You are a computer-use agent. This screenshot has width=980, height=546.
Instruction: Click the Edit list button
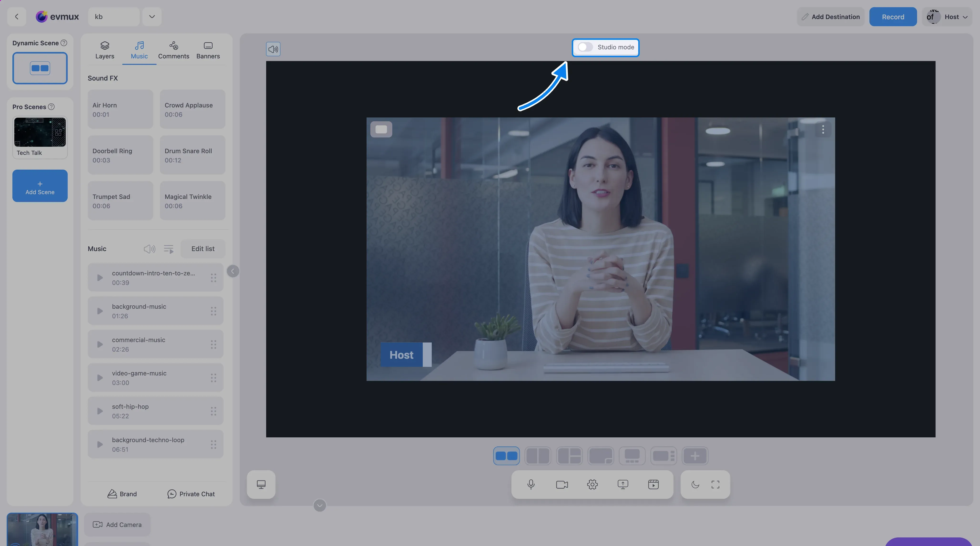[203, 249]
